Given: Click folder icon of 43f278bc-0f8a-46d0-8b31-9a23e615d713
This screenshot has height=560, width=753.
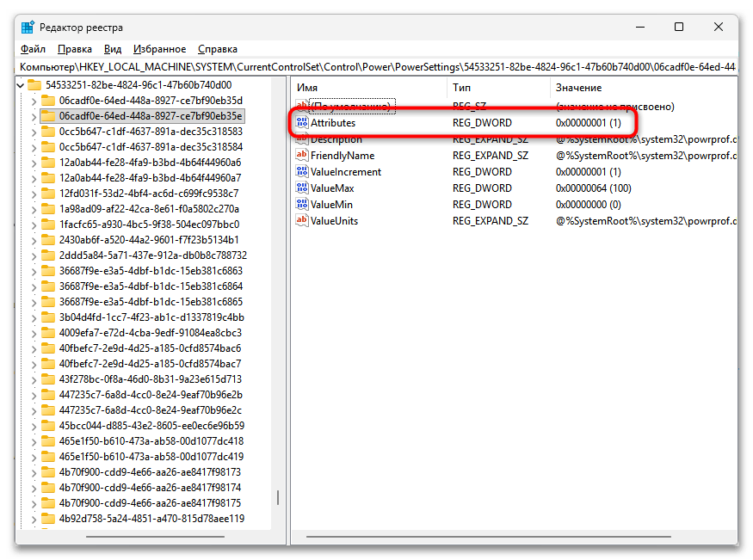Looking at the screenshot, I should (x=47, y=379).
